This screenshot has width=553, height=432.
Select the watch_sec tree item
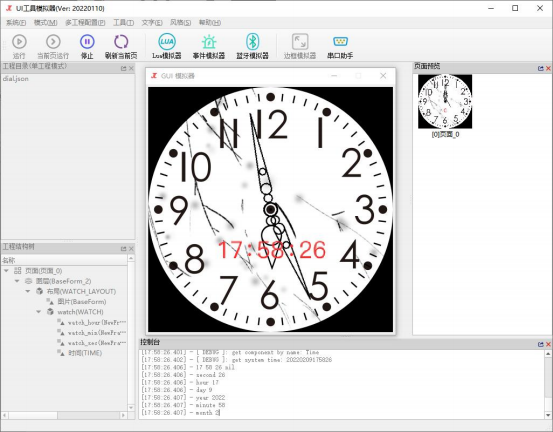coord(97,343)
